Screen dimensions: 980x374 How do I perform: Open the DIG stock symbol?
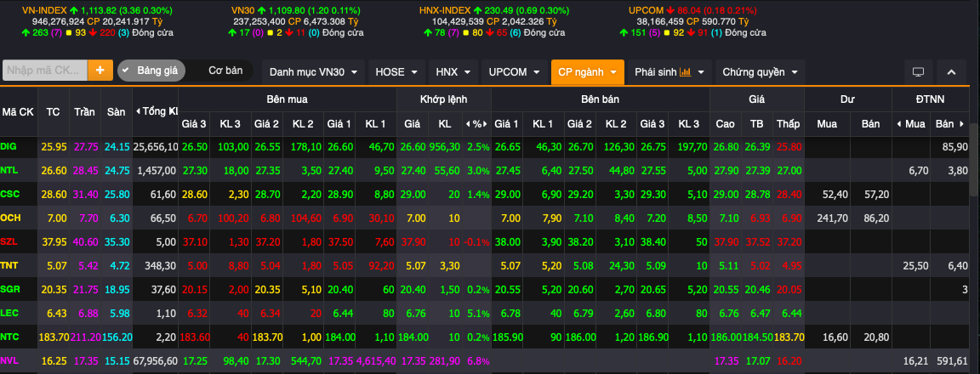pos(9,147)
